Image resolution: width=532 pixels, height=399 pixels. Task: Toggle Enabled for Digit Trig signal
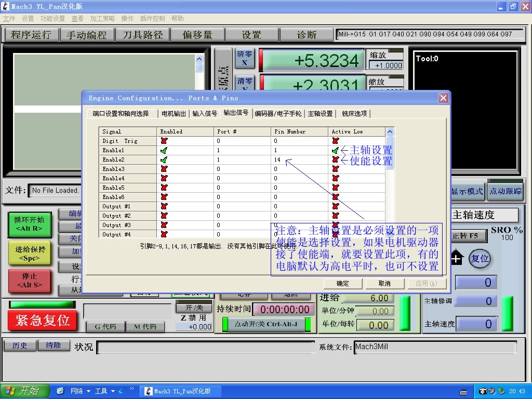tap(164, 141)
